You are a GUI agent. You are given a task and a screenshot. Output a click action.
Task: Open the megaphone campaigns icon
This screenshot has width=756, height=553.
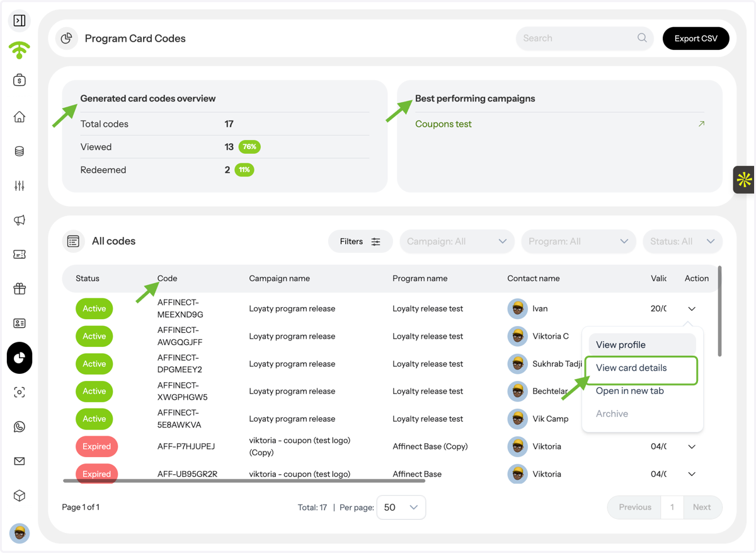[x=20, y=220]
